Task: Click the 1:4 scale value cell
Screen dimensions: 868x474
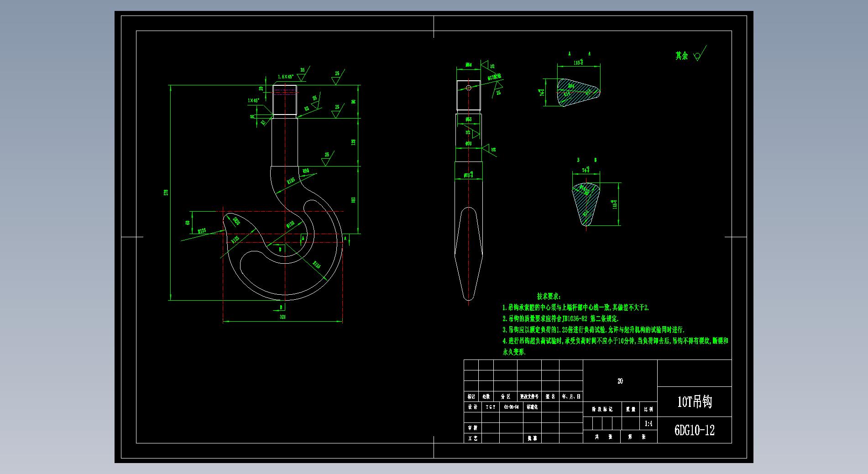Action: [x=648, y=424]
